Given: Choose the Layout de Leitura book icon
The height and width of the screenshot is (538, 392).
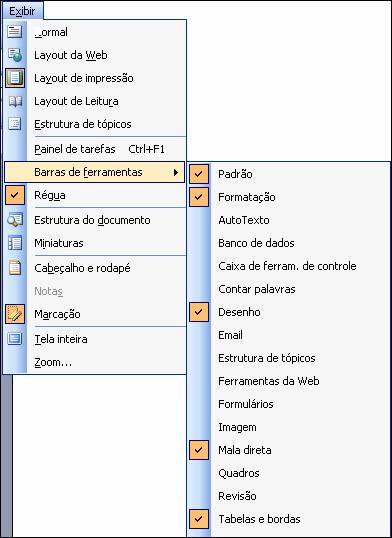Looking at the screenshot, I should coord(15,101).
